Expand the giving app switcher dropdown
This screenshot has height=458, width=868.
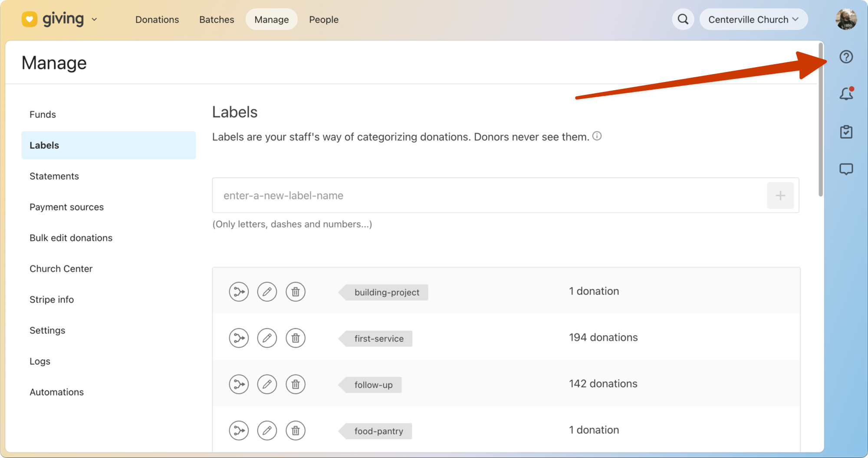pyautogui.click(x=94, y=20)
